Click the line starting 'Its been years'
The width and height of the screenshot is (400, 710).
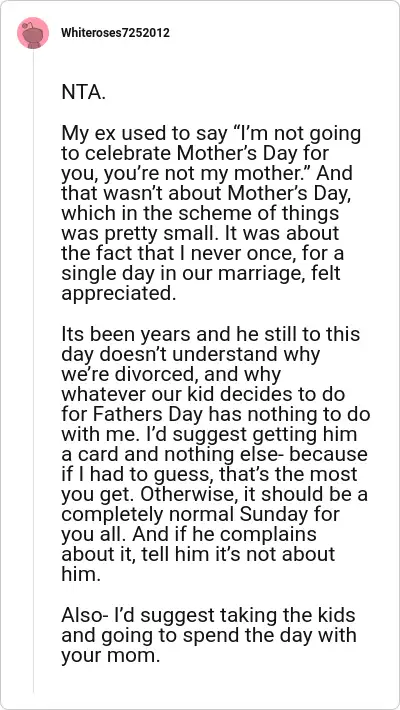tap(211, 334)
